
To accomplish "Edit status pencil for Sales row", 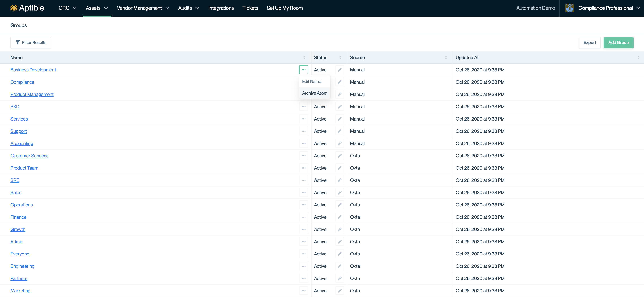I will tap(339, 192).
